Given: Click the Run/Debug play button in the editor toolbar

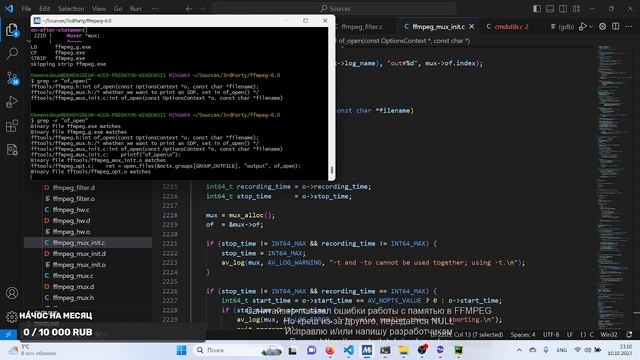Looking at the screenshot, I should point(582,27).
